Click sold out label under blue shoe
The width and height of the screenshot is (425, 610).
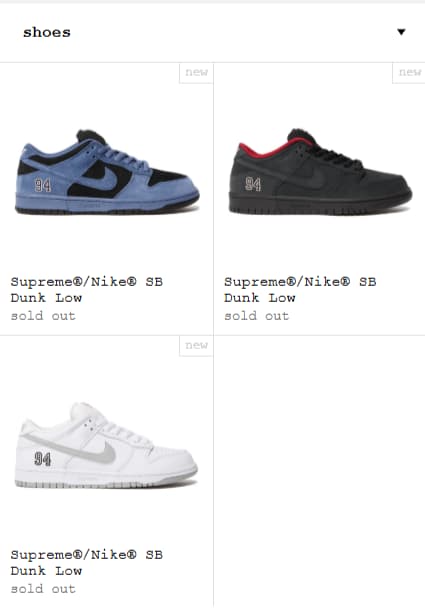click(43, 316)
